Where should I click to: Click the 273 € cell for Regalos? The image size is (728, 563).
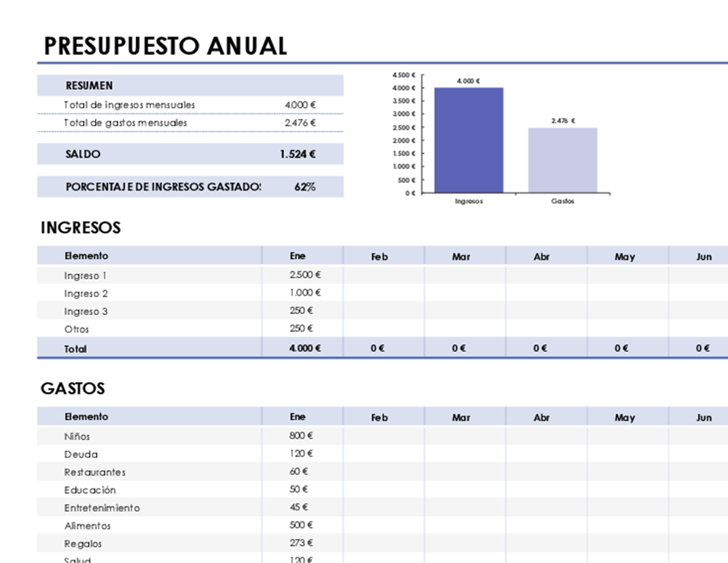point(301,543)
